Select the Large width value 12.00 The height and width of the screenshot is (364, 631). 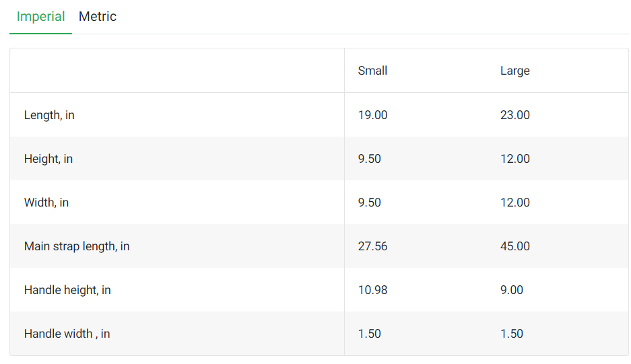[x=514, y=203]
